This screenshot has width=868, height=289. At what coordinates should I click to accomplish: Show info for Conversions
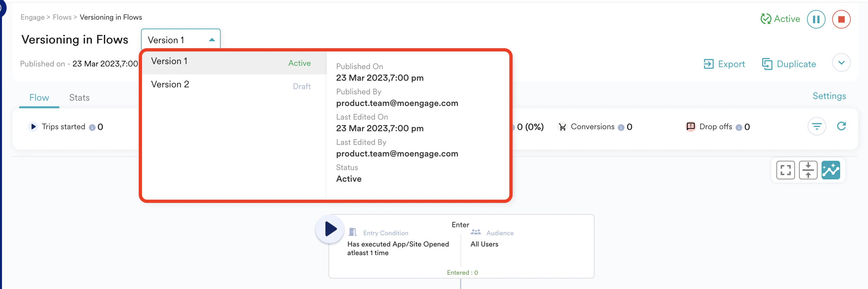tap(621, 128)
